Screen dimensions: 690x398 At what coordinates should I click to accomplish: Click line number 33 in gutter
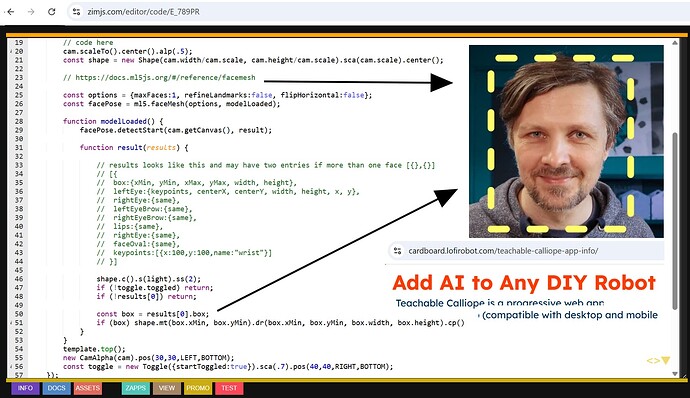click(18, 165)
